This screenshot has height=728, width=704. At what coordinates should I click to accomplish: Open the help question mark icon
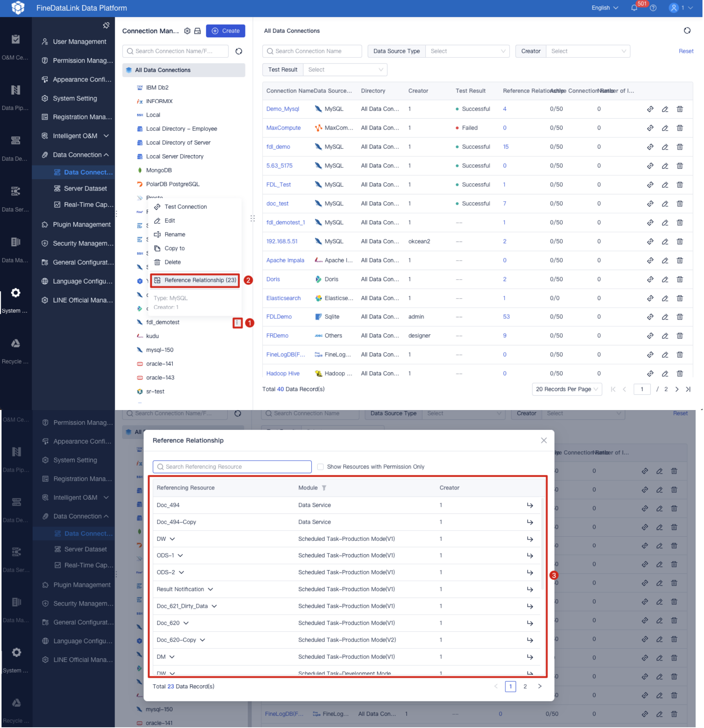[x=653, y=8]
